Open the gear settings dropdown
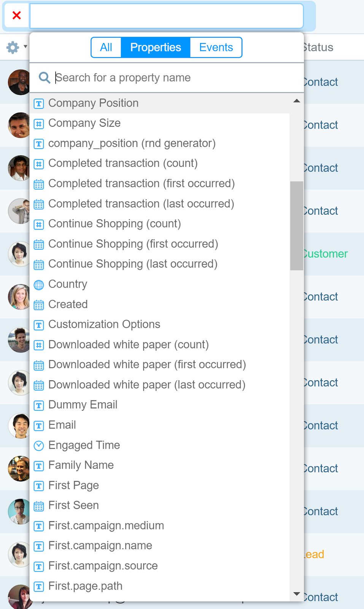 pyautogui.click(x=16, y=48)
